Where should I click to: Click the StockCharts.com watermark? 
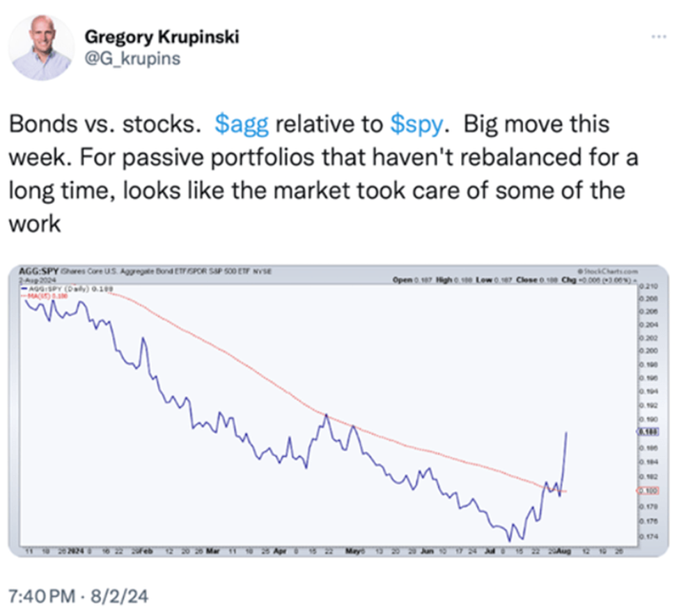pyautogui.click(x=608, y=271)
